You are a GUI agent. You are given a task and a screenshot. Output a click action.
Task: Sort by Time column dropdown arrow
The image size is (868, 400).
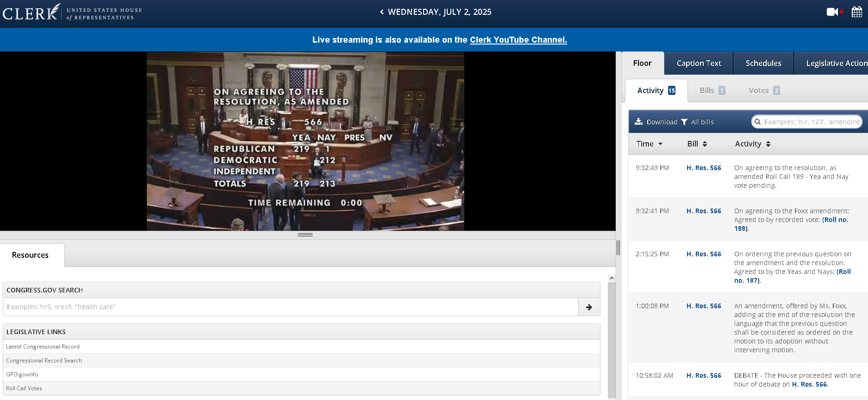point(660,144)
